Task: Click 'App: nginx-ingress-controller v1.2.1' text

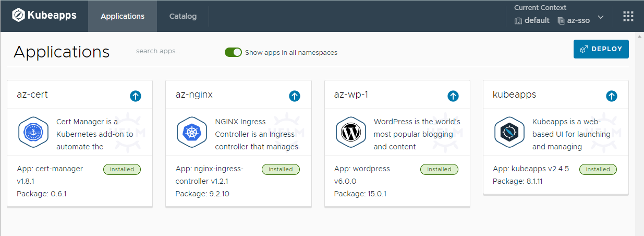Action: click(x=209, y=175)
